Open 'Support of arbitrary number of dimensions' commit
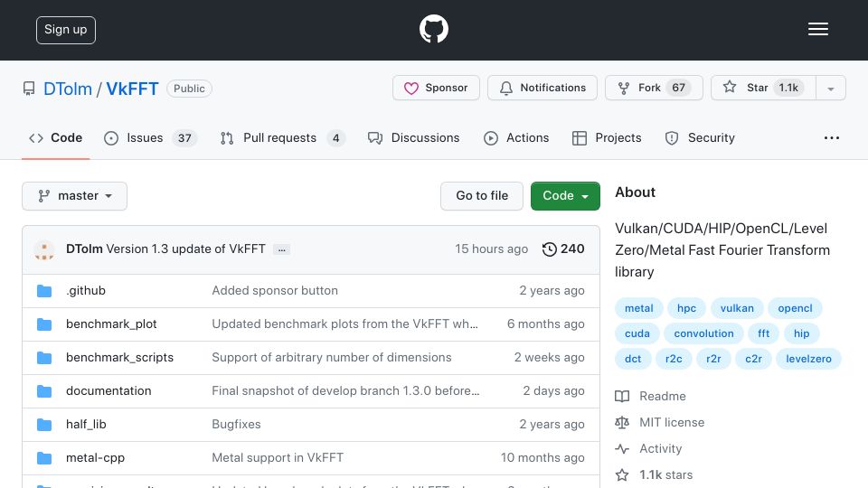This screenshot has width=868, height=488. [332, 358]
